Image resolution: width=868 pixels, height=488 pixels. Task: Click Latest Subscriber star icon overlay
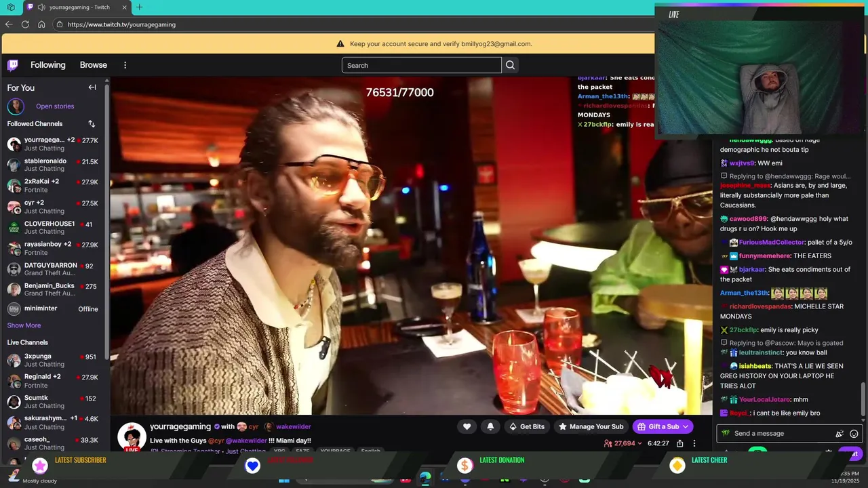coord(41,465)
